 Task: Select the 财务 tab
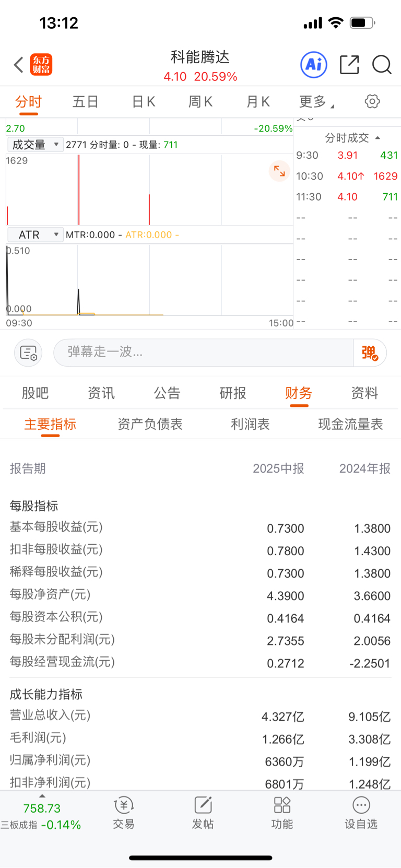click(299, 393)
